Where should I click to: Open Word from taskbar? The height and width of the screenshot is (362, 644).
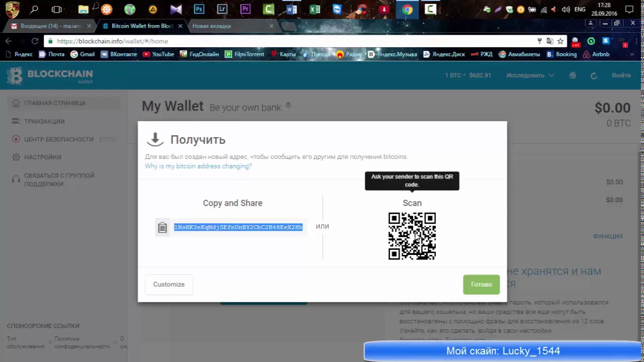pyautogui.click(x=291, y=9)
